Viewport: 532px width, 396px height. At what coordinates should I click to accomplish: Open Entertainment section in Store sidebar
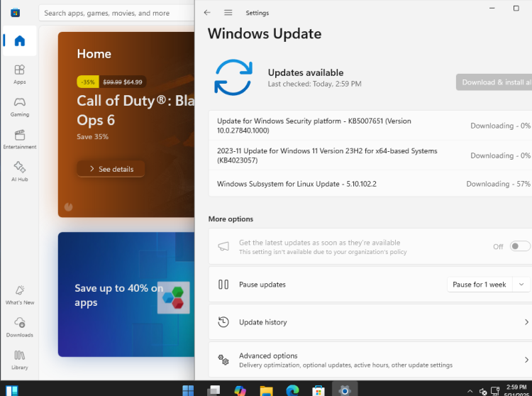coord(20,139)
